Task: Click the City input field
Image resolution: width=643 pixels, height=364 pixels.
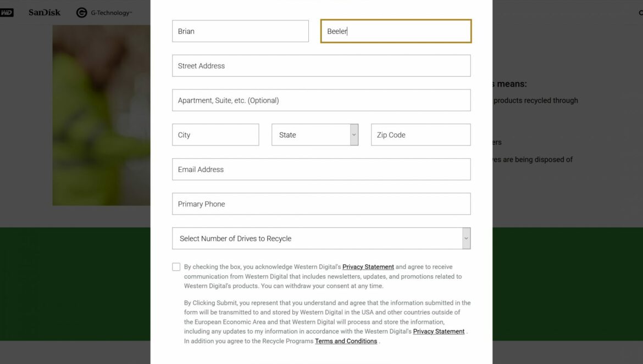Action: (215, 135)
